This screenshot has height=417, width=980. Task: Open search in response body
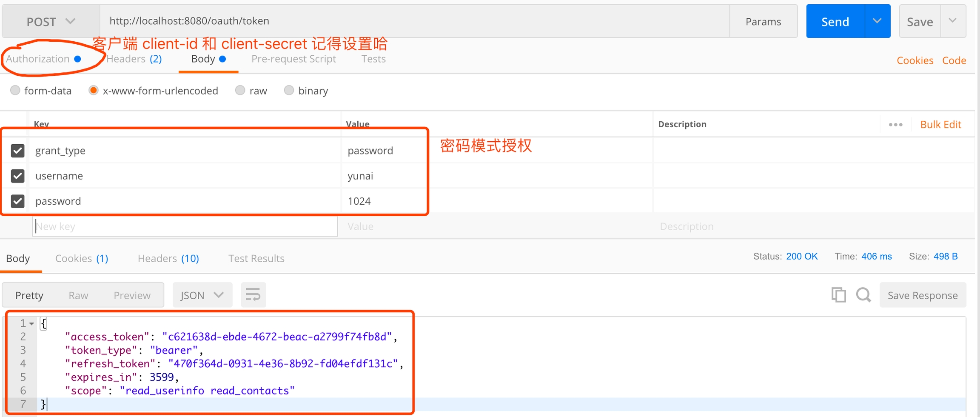coord(863,295)
